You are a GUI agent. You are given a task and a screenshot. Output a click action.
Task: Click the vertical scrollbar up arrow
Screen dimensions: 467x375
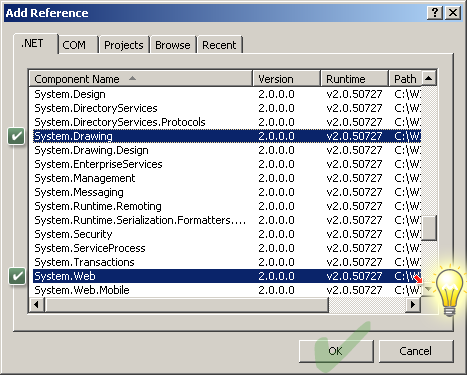(x=429, y=79)
